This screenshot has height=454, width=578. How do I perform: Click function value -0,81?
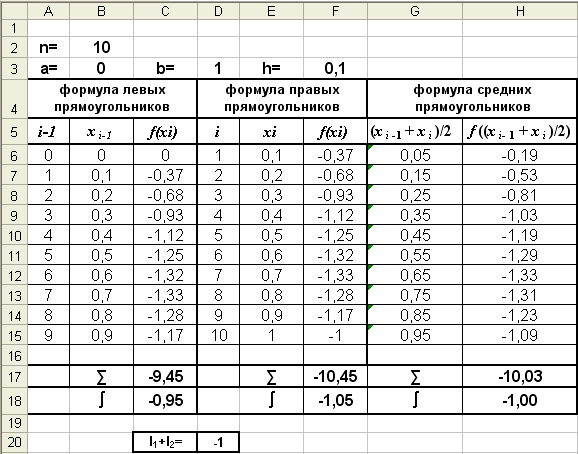click(x=520, y=195)
